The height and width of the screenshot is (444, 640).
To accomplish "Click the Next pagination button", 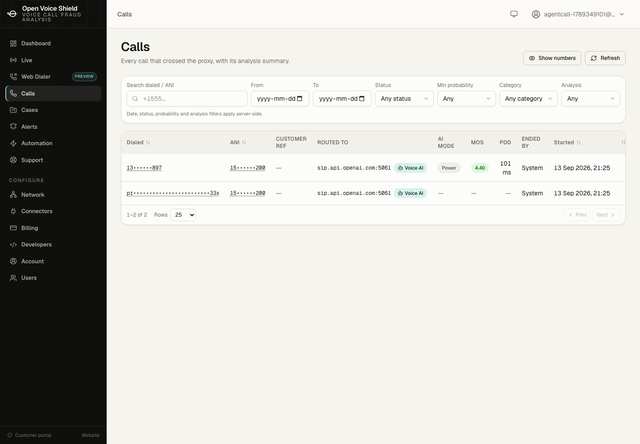I will pos(606,215).
